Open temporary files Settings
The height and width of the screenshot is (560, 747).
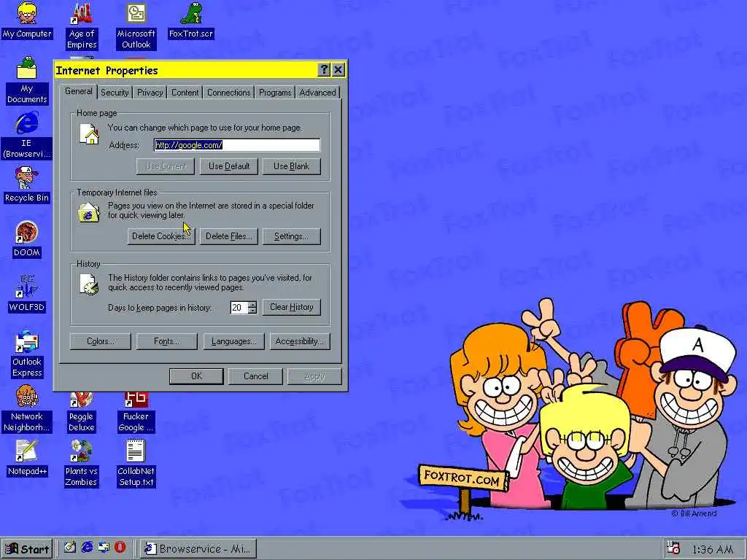(x=291, y=236)
